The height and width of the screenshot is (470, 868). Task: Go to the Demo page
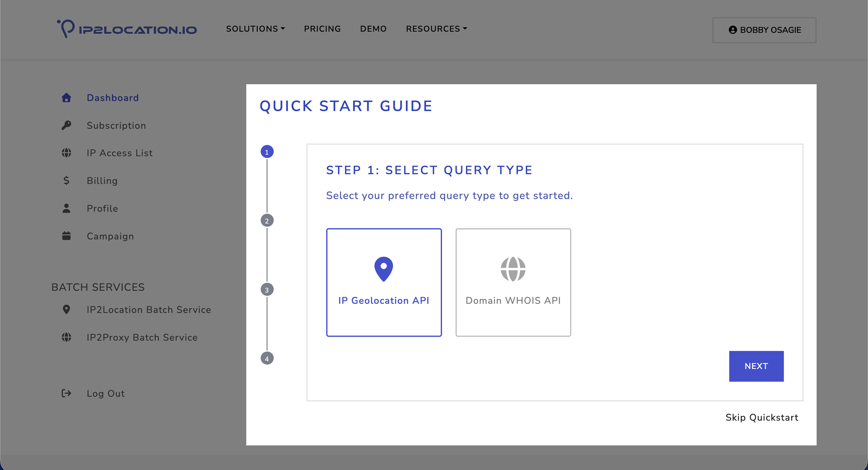point(373,29)
